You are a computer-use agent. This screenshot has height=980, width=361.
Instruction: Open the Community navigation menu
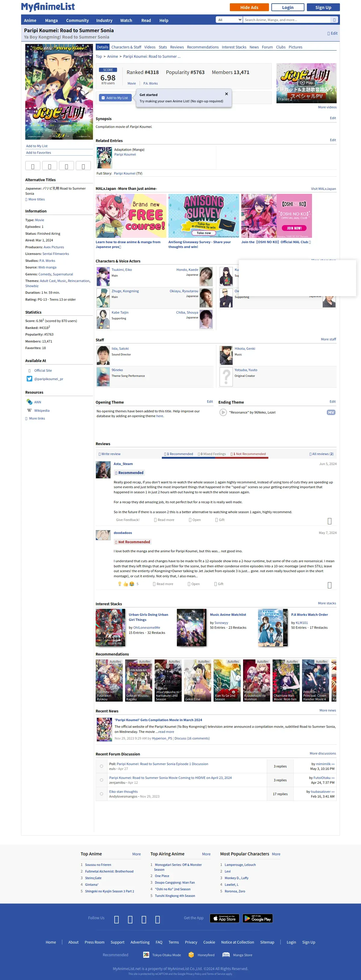[x=77, y=20]
